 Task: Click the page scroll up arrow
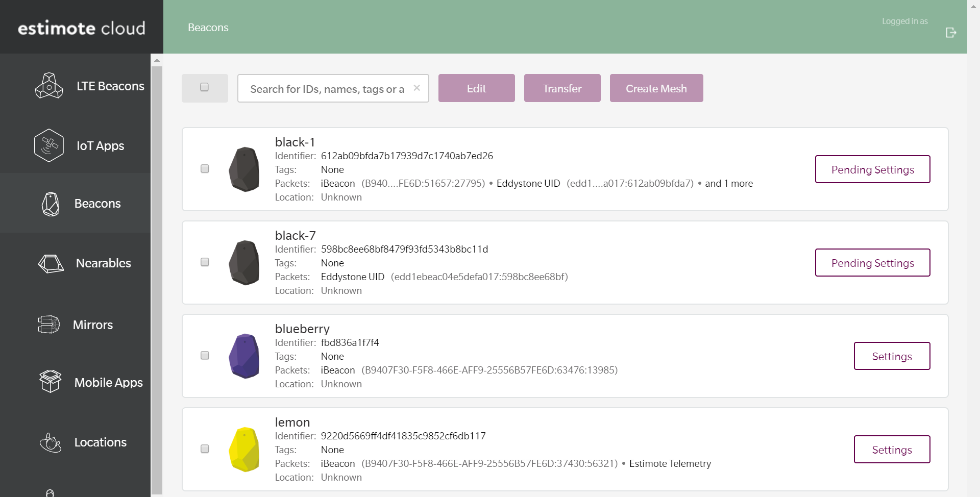[x=973, y=6]
